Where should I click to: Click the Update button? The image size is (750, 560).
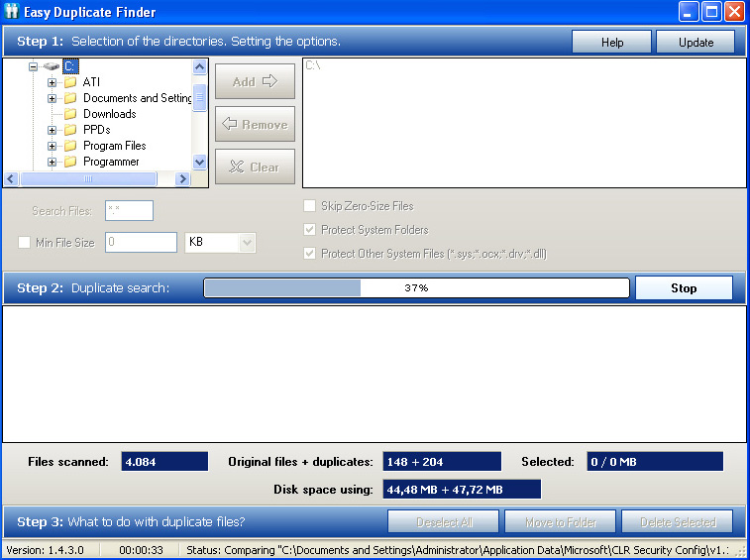point(696,42)
